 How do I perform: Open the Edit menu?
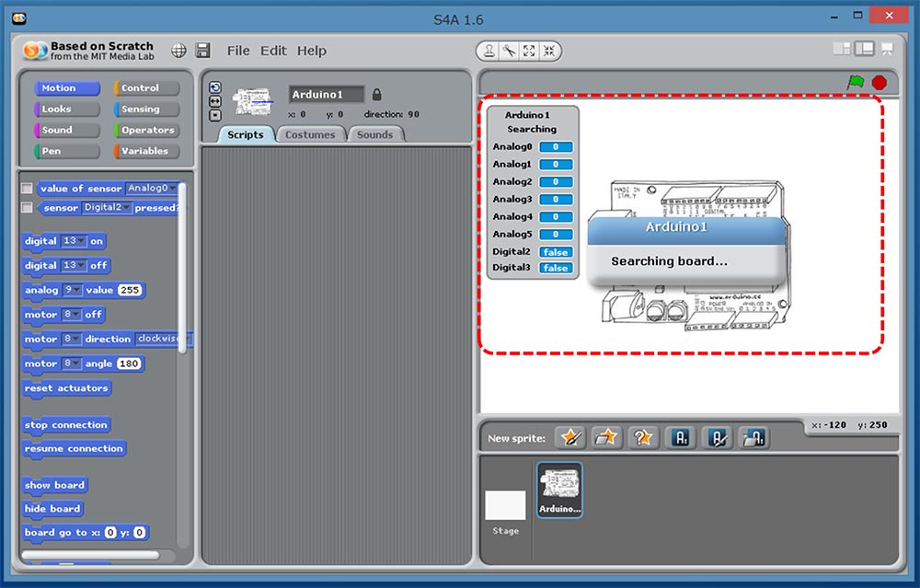pos(273,51)
